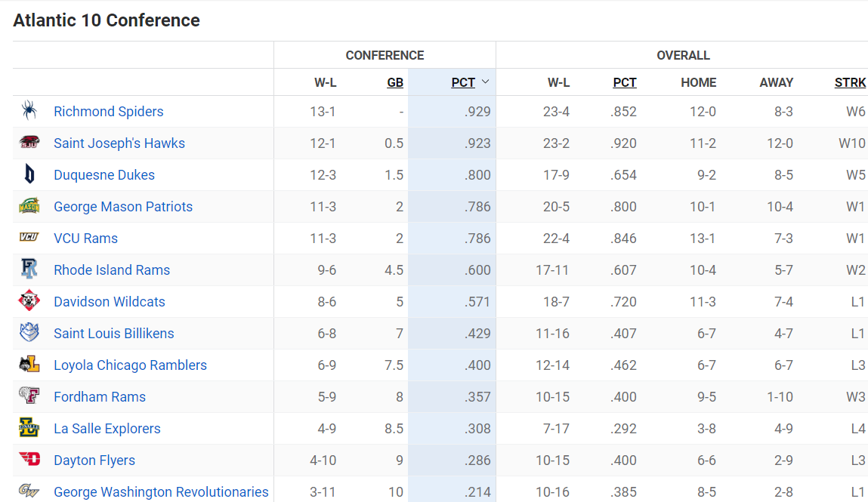Screen dimensions: 868x502
Task: Sort by the STRK column header
Action: 850,82
